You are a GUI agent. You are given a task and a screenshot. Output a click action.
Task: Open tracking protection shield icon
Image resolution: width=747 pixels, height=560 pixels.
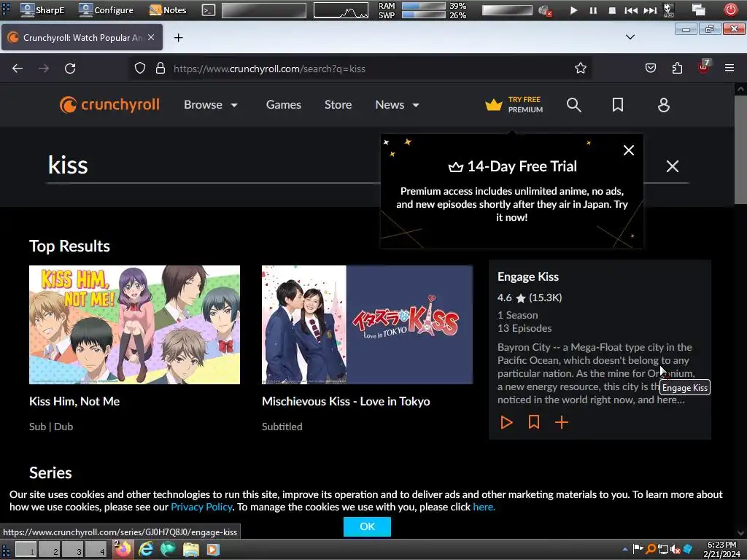pos(139,69)
